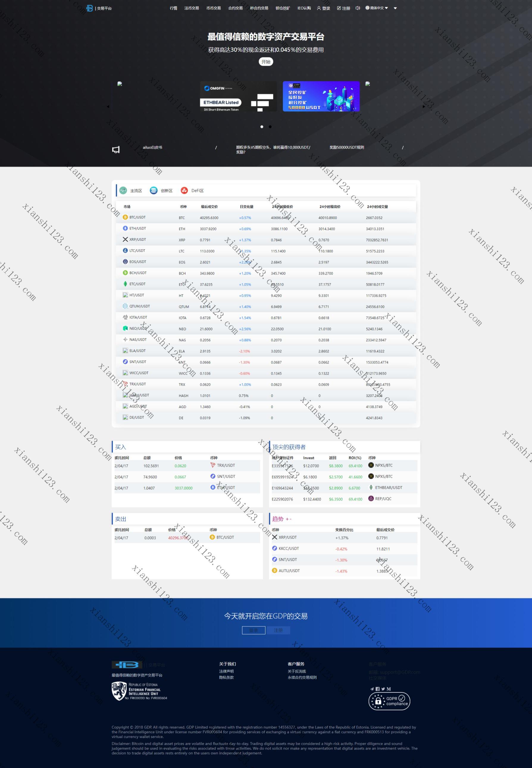Click the GDPR compliance badge

click(389, 701)
